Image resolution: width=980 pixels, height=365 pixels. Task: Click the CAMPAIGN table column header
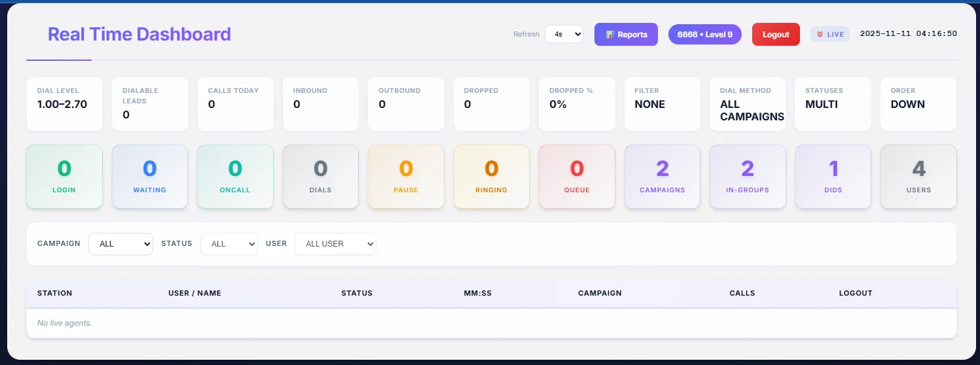point(600,293)
